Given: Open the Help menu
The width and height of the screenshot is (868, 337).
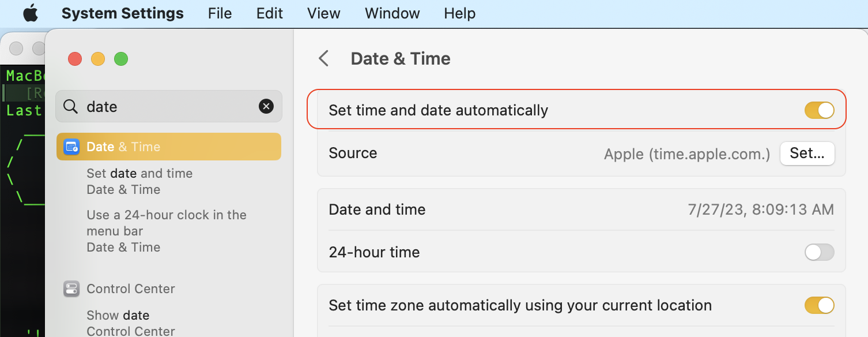Looking at the screenshot, I should coord(459,13).
